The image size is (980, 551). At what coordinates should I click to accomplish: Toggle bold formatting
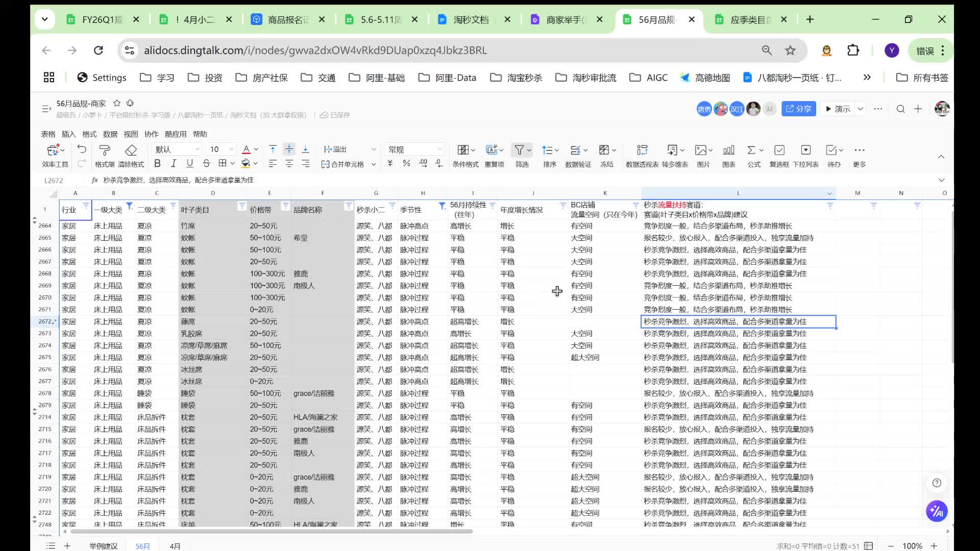point(157,163)
